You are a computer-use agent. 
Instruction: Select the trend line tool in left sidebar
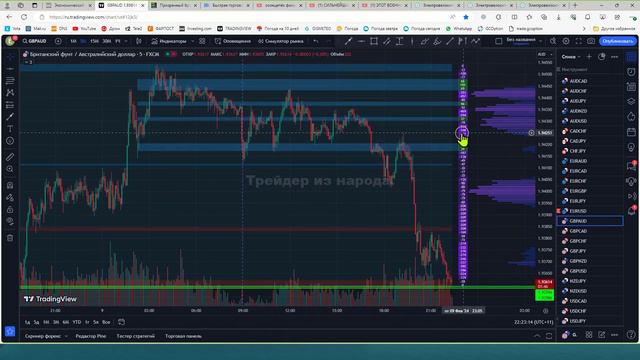point(10,69)
